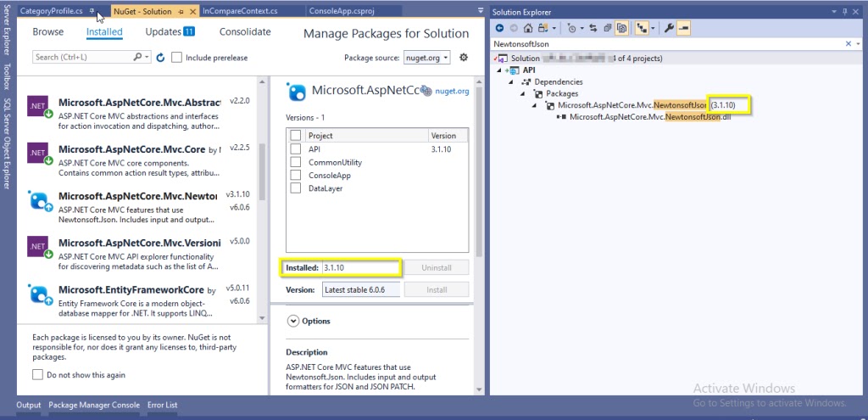This screenshot has height=420, width=868.
Task: Open the Error List tab
Action: (x=162, y=405)
